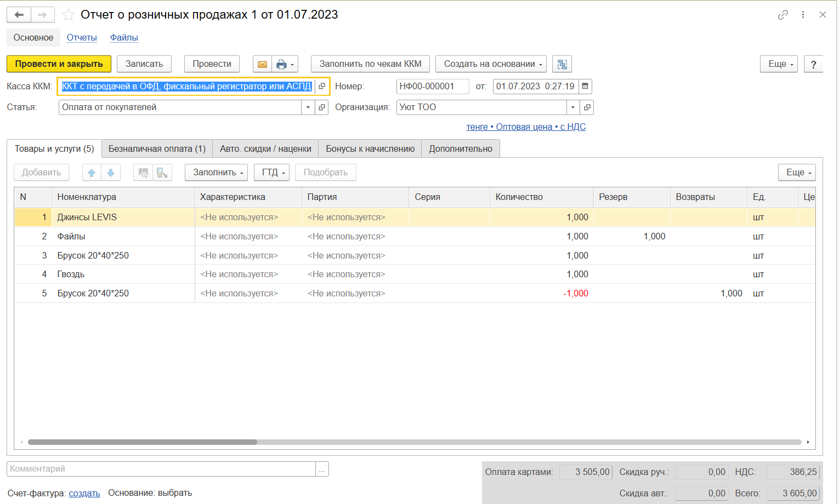Open the Заполнить dropdown in the table toolbar

pos(216,173)
